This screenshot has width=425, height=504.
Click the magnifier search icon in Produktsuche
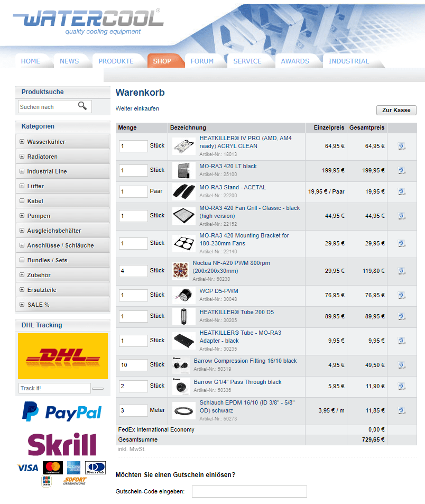click(x=82, y=106)
